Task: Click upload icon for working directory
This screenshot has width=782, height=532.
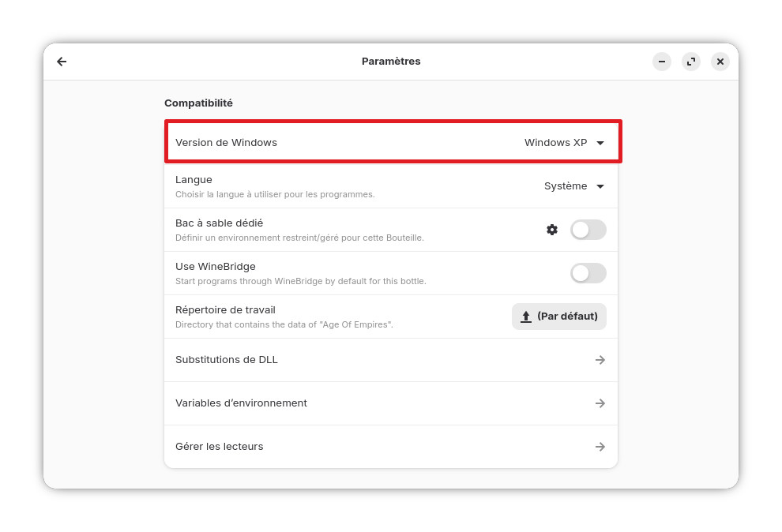Action: click(526, 317)
